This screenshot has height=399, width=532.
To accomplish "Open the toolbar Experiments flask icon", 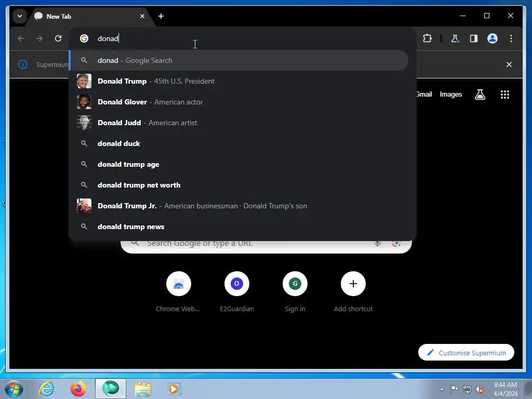I will pyautogui.click(x=455, y=38).
